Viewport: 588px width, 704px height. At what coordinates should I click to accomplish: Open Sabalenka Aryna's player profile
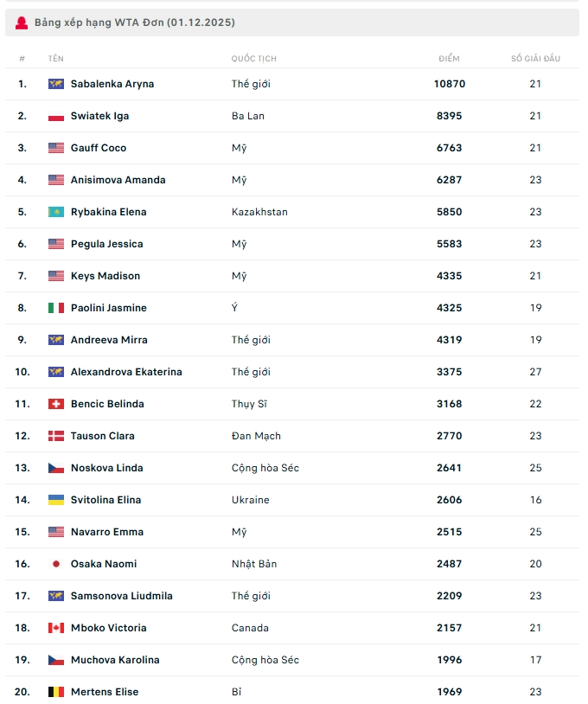point(112,84)
